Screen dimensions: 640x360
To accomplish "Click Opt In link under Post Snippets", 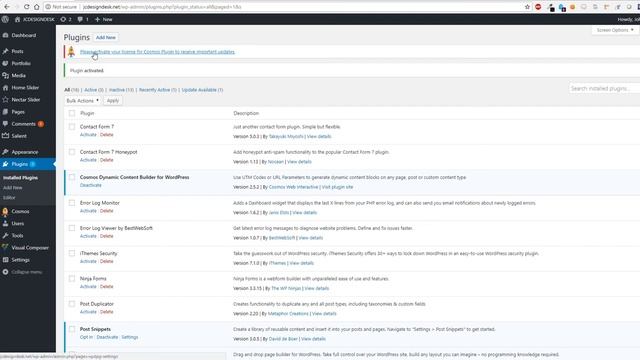I will click(86, 337).
